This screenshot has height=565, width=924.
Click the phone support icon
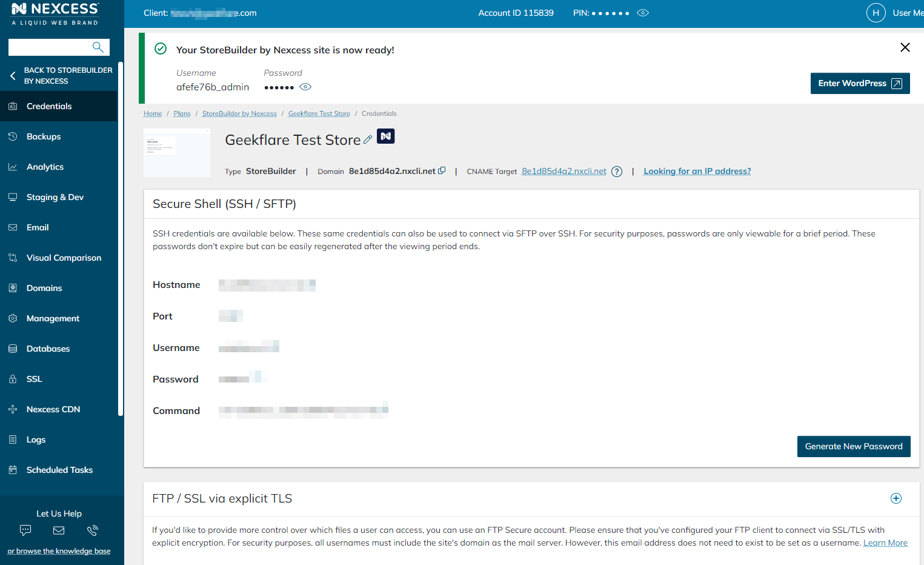(x=93, y=530)
